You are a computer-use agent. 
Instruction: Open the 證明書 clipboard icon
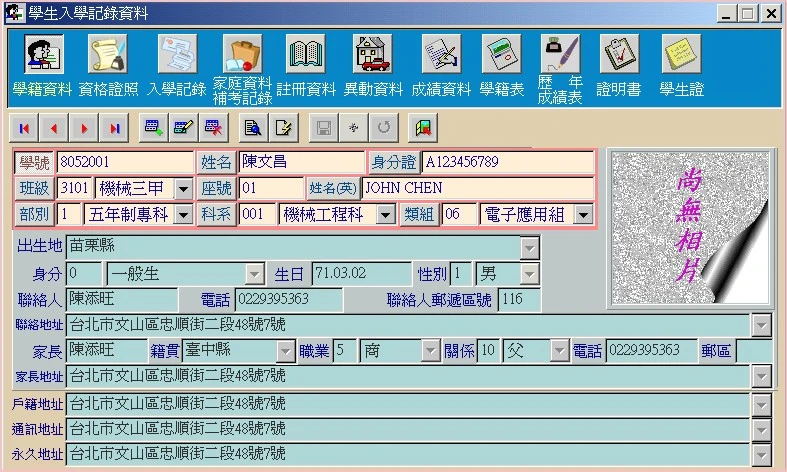pos(619,54)
